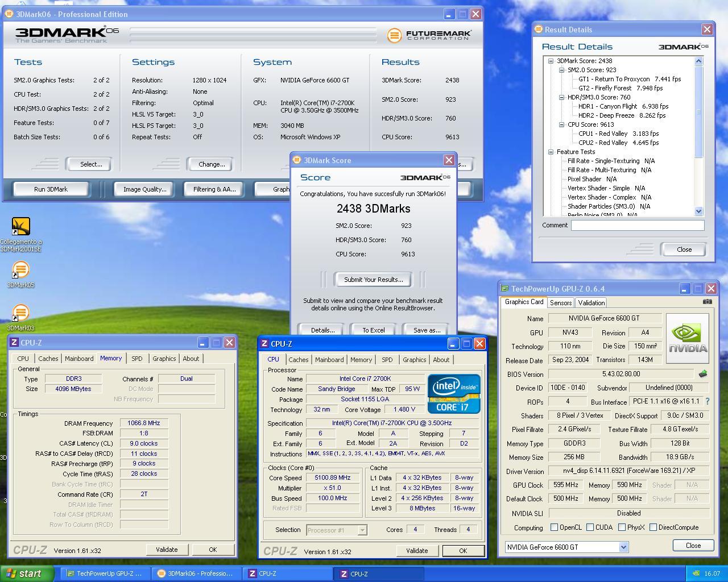Click the Core Speed 5100.89 MHz value
The image size is (728, 582).
[333, 478]
